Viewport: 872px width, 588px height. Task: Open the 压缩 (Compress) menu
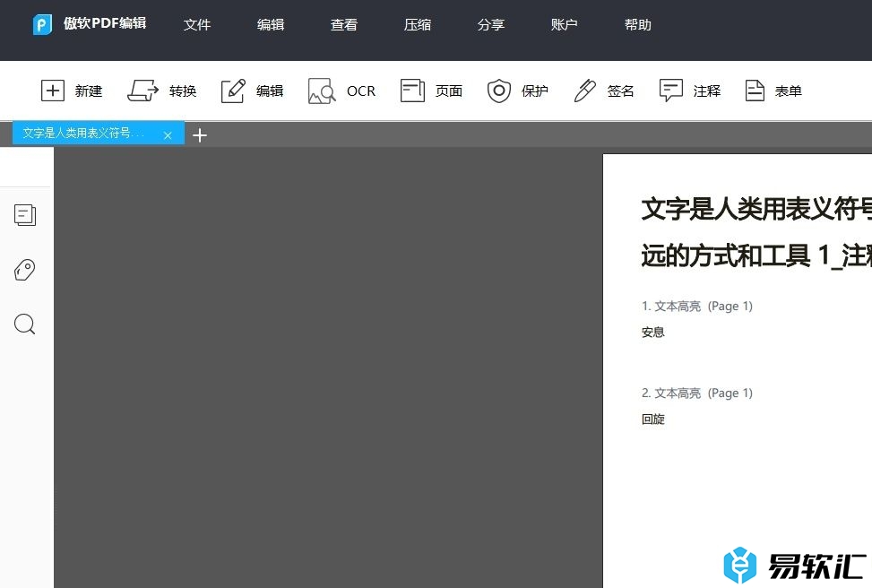tap(418, 25)
